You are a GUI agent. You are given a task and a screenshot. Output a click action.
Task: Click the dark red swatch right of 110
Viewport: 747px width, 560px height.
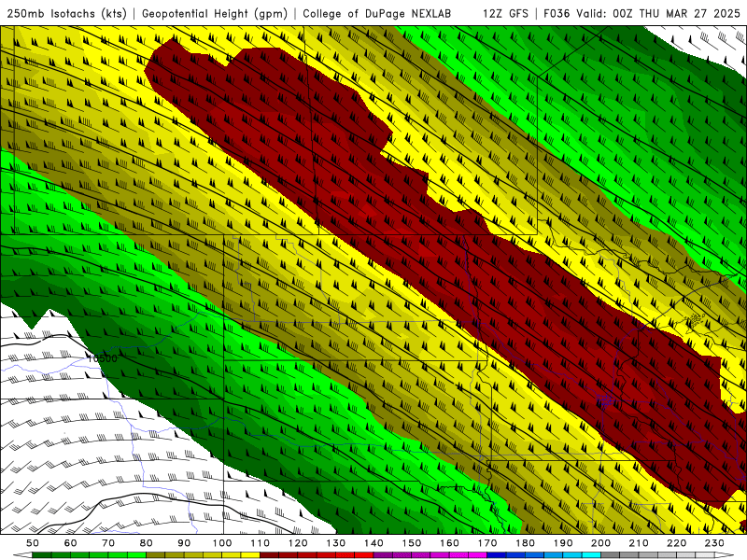(269, 555)
